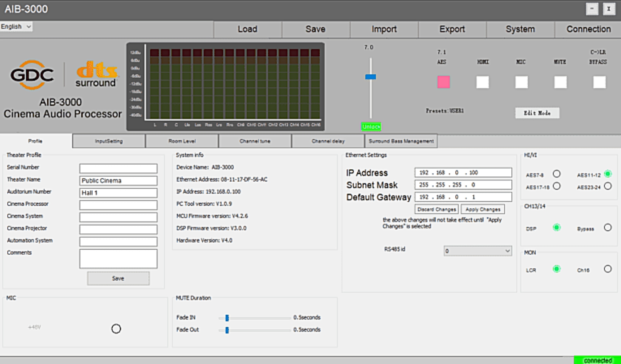This screenshot has width=621, height=364.
Task: Click the Comments text box
Action: click(x=118, y=259)
